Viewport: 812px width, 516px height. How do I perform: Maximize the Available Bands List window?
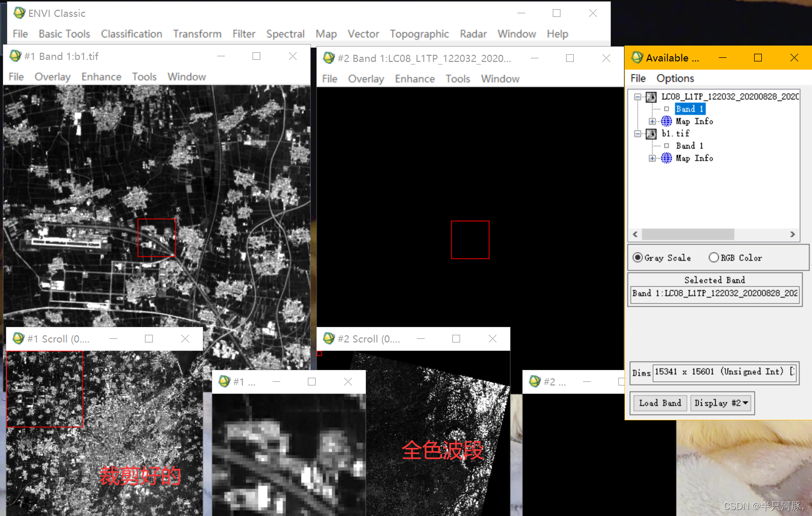point(758,58)
